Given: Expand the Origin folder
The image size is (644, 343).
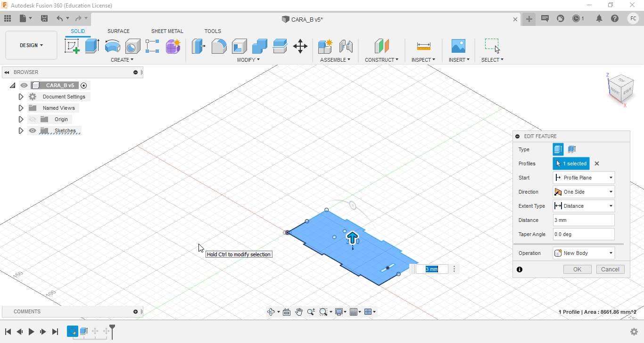Looking at the screenshot, I should click(21, 119).
